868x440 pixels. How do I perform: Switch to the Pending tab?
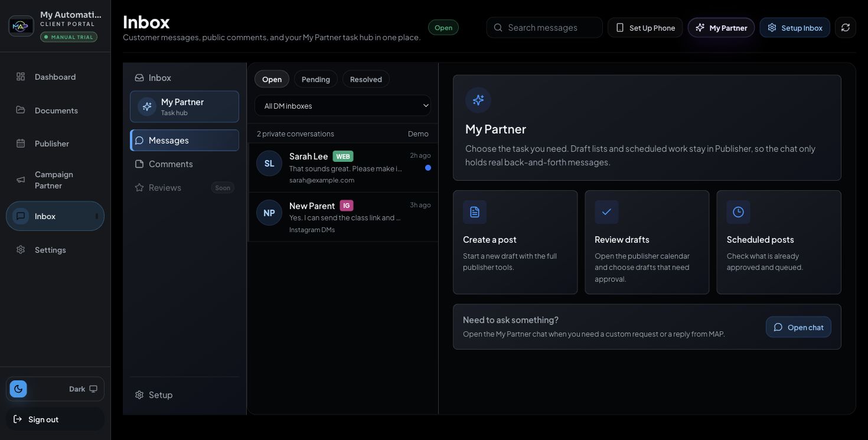coord(316,79)
